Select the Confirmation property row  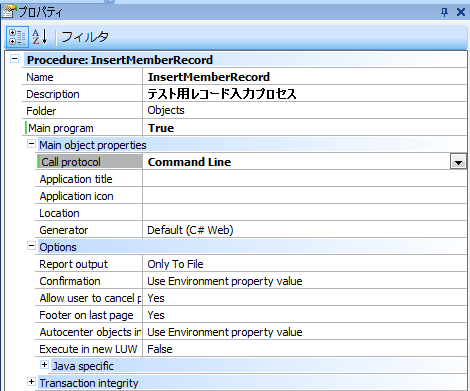pyautogui.click(x=251, y=281)
